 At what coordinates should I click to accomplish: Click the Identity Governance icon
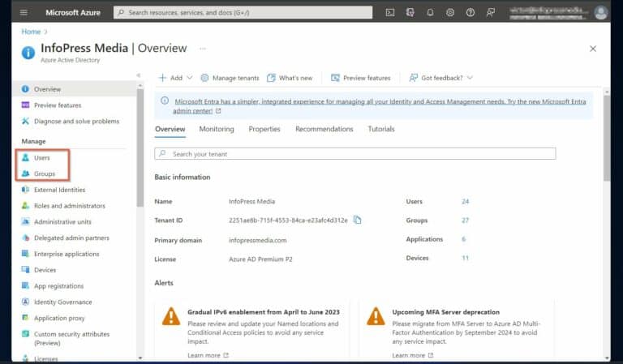click(25, 302)
